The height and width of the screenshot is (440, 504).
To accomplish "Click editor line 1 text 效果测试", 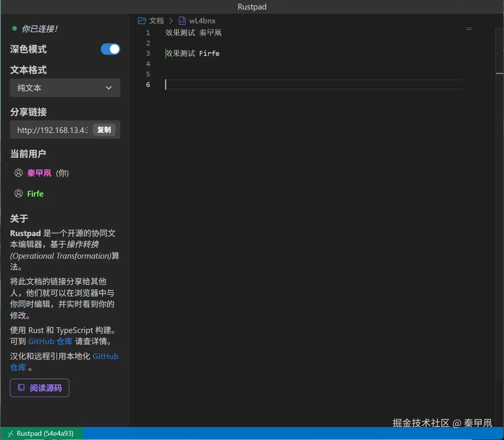I will pyautogui.click(x=180, y=33).
